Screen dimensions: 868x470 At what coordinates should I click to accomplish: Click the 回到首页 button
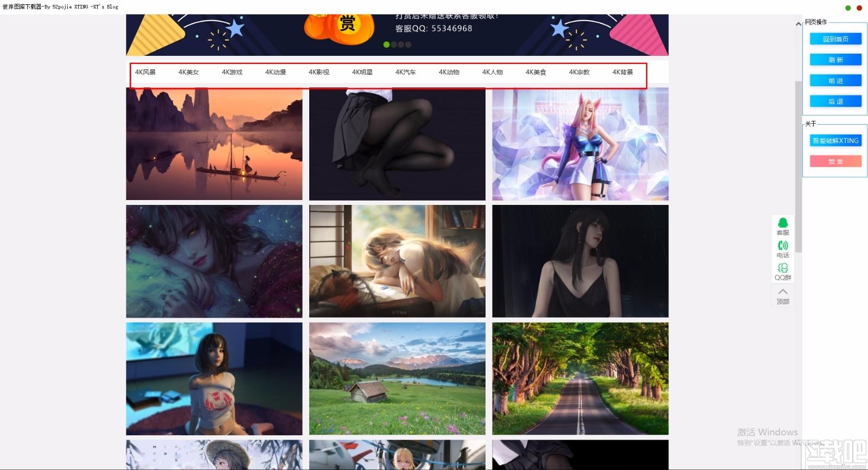[x=835, y=39]
